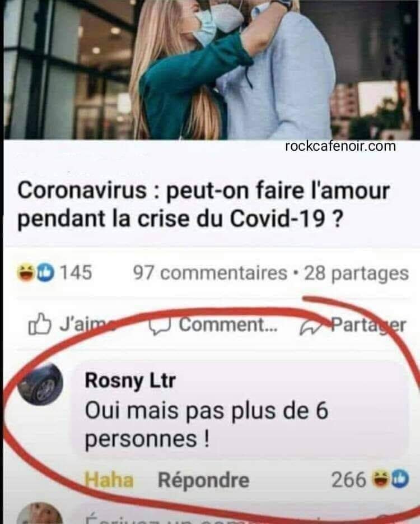Click the Rosny Ltr commenter name
Viewport: 420px width, 524px height.
pos(130,381)
